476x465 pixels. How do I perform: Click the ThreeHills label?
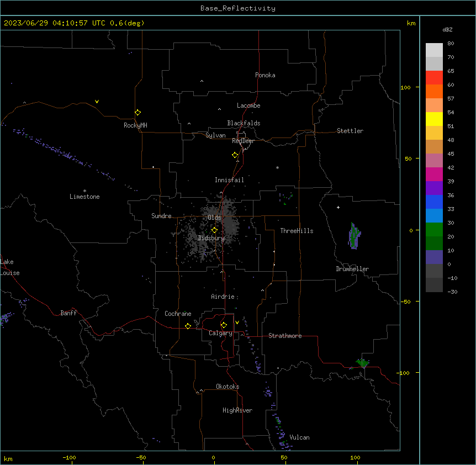[x=297, y=231]
